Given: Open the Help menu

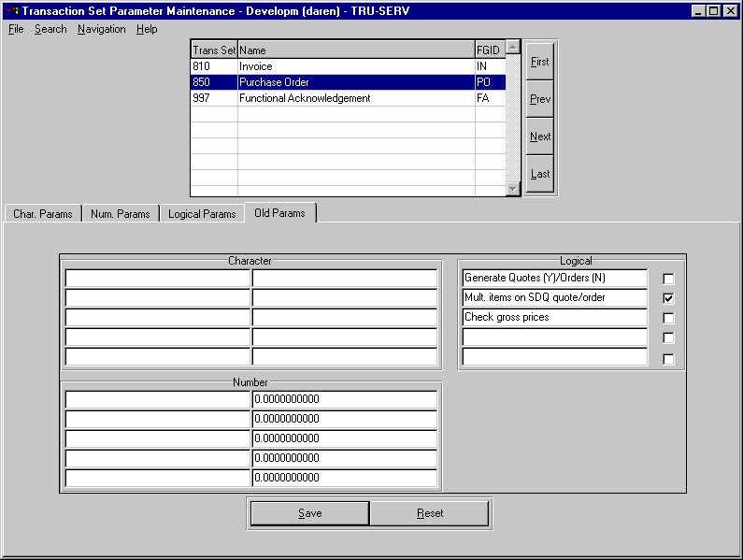Looking at the screenshot, I should 147,29.
